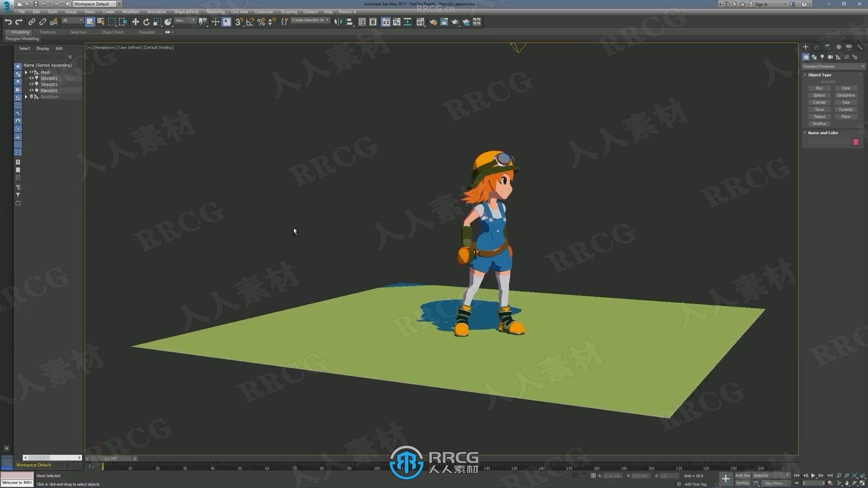Click the Scene Explorer horizontal scrollbar
The width and height of the screenshot is (868, 488).
(x=52, y=458)
